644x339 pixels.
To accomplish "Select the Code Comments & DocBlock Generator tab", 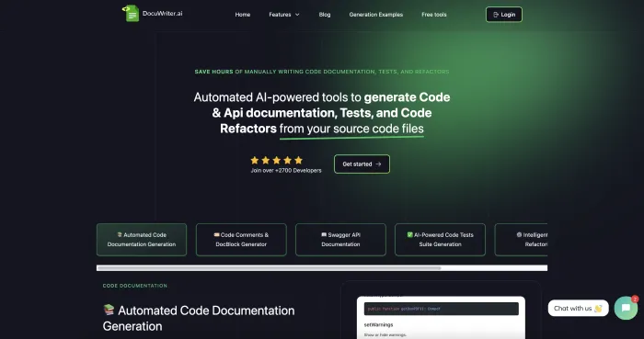I will (x=241, y=240).
